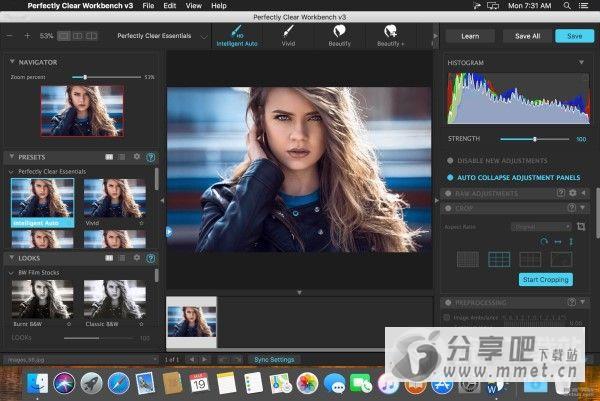Select the fine grid crop overlay

(x=468, y=259)
